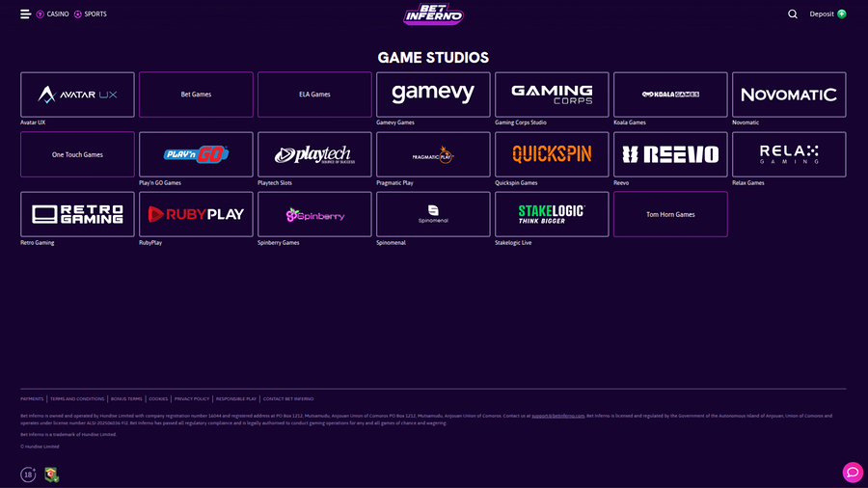Viewport: 868px width, 488px height.
Task: Click the 18+ age restriction icon
Action: (28, 474)
